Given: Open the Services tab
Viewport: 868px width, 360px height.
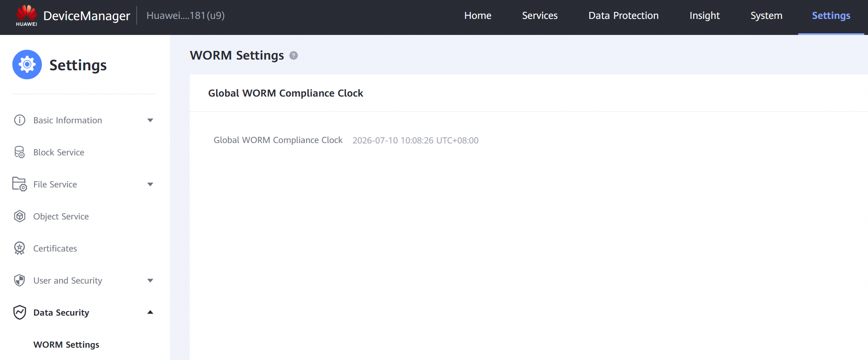Looking at the screenshot, I should (540, 16).
